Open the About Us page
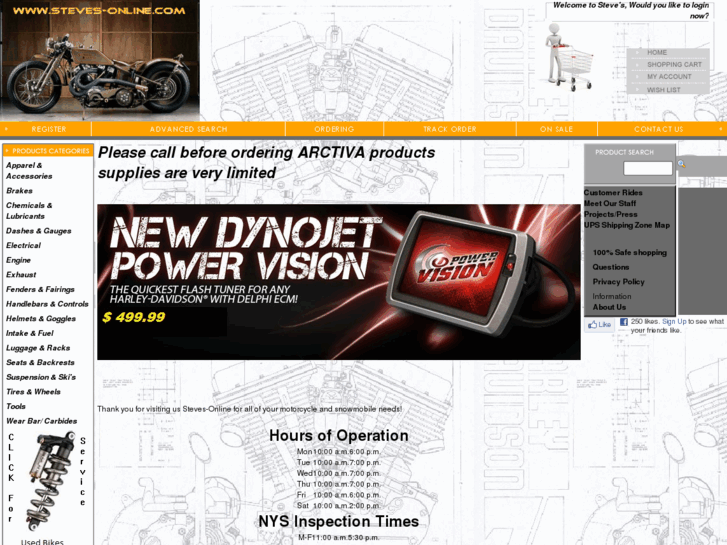 [609, 307]
